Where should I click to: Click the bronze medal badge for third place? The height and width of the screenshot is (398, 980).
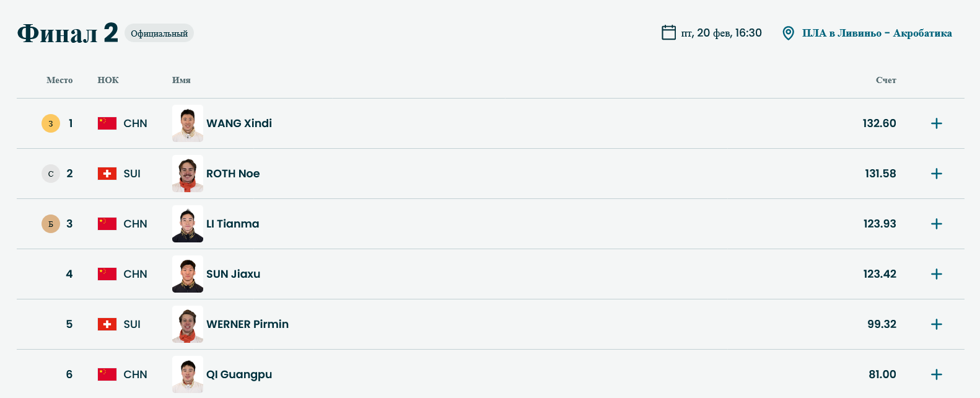pyautogui.click(x=51, y=224)
